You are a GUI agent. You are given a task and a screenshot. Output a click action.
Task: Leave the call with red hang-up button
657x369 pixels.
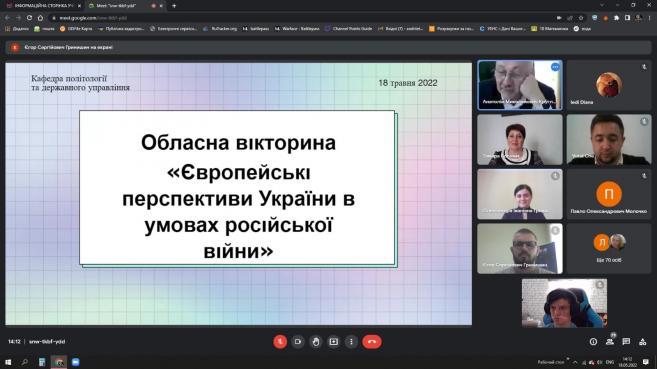pos(372,342)
